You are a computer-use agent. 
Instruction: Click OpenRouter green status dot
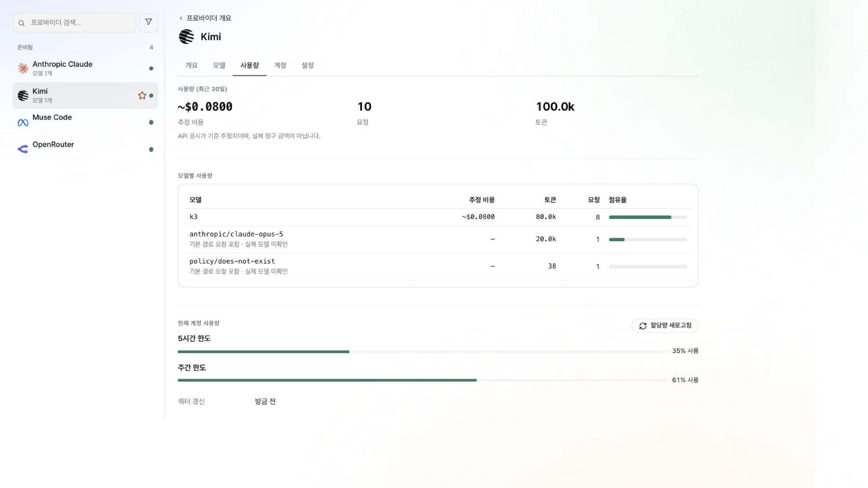[151, 150]
